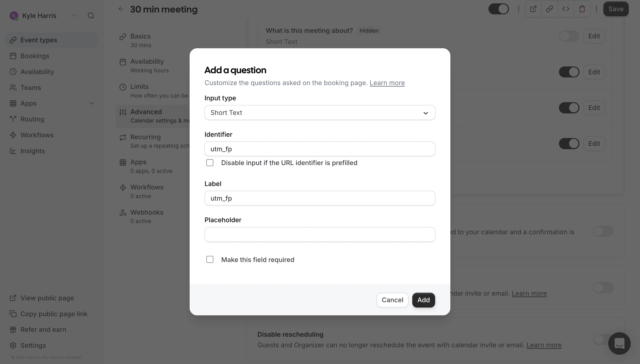Viewport: 640px width, 364px height.
Task: Open event preview in new tab icon
Action: 533,9
